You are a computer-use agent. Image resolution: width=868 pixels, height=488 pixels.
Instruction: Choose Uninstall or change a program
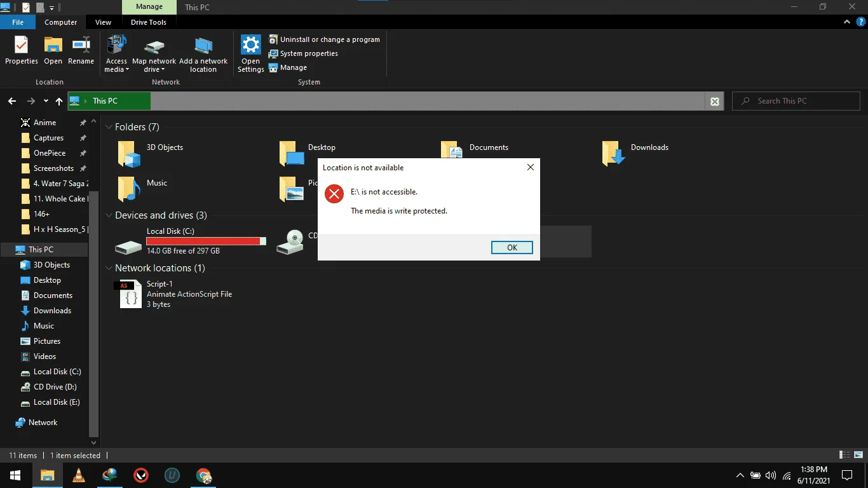(324, 39)
